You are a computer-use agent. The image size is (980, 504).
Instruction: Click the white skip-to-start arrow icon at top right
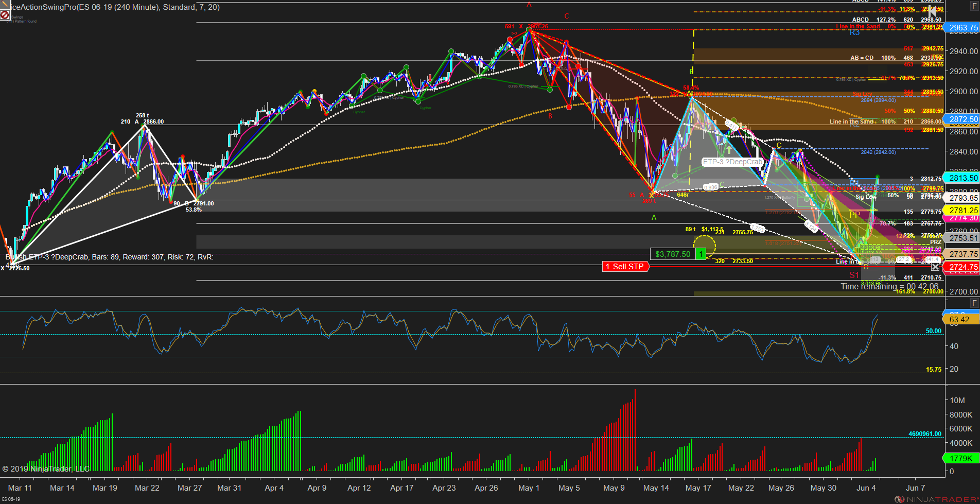pos(932,11)
